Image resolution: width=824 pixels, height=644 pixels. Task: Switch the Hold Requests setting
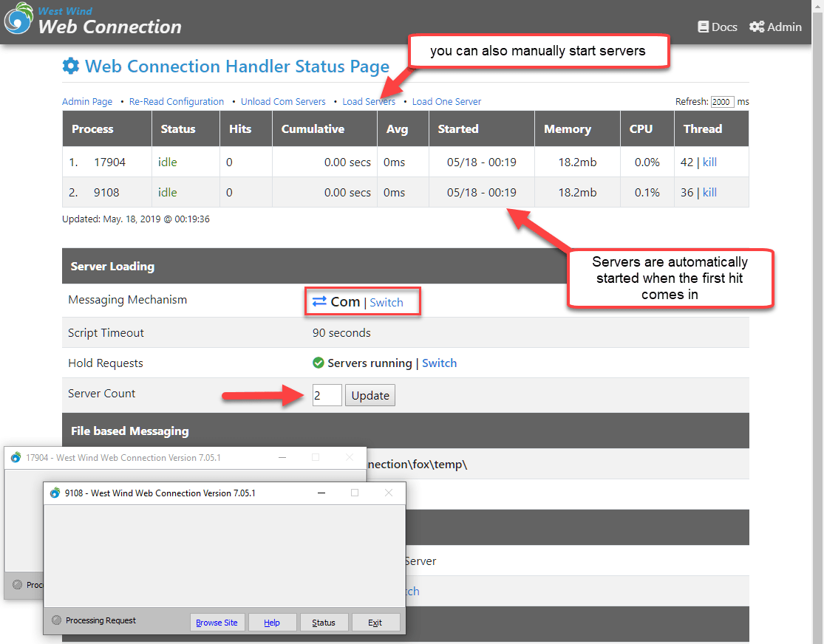point(439,363)
